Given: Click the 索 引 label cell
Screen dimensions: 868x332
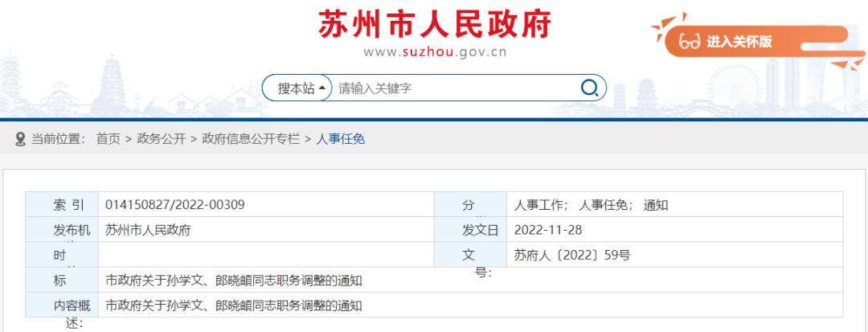Looking at the screenshot, I should coord(62,205).
